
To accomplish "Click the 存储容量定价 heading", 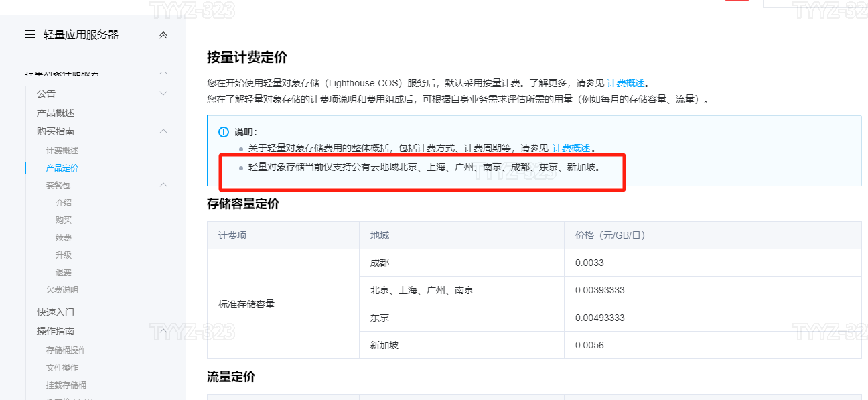I will click(x=243, y=204).
